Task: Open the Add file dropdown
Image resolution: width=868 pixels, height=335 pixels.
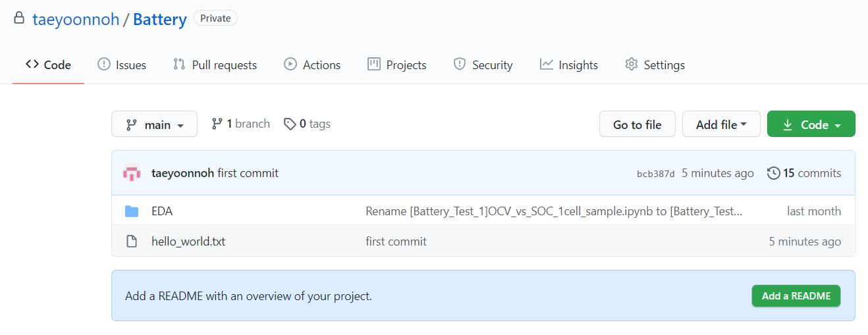Action: click(x=721, y=124)
